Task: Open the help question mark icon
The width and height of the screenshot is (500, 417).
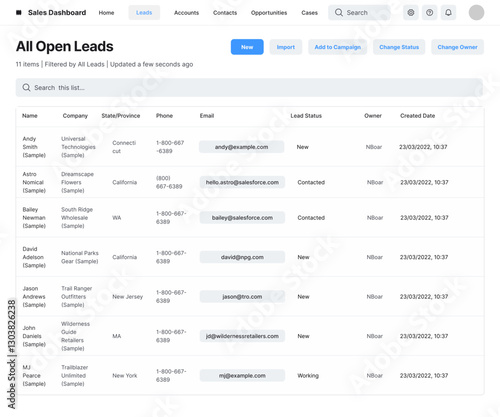Action: pyautogui.click(x=430, y=13)
